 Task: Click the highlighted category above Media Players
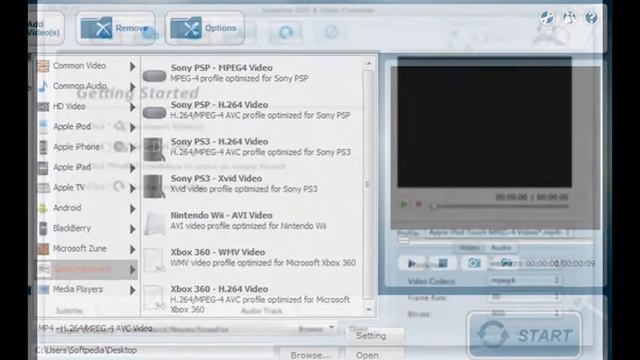(87, 269)
